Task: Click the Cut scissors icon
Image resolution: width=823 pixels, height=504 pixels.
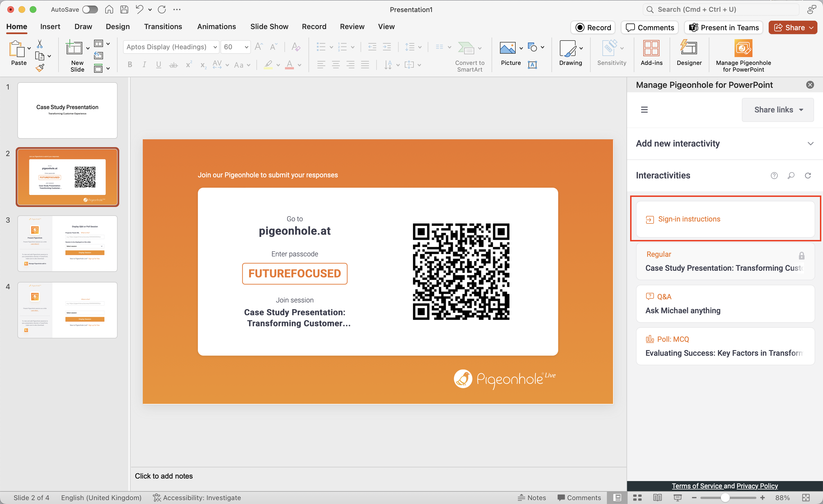Action: click(40, 44)
